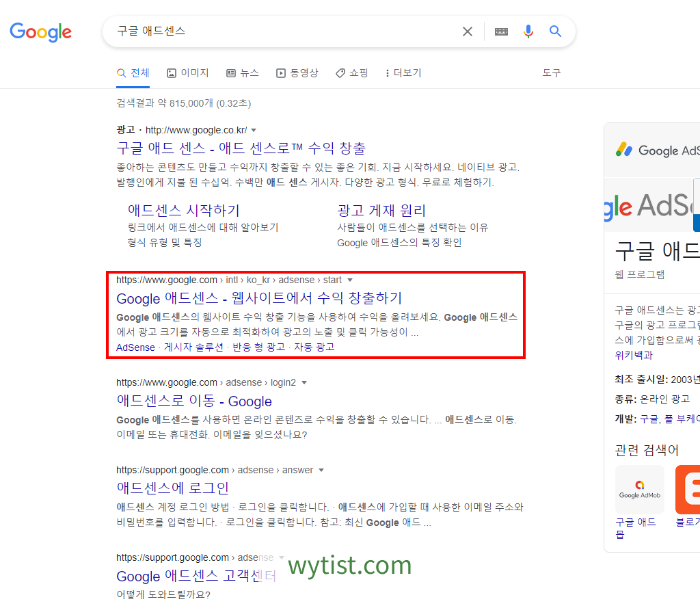The width and height of the screenshot is (700, 608).
Task: Switch to the 뉴스 tab
Action: pyautogui.click(x=243, y=72)
